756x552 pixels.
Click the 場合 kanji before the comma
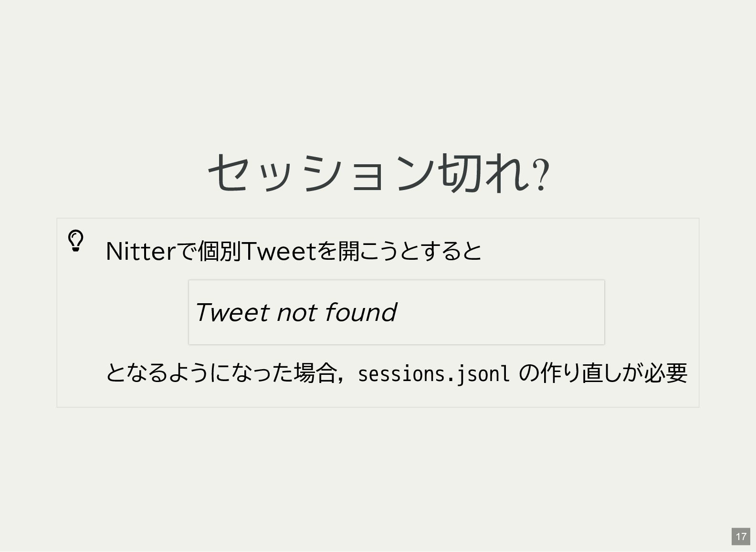pos(315,373)
